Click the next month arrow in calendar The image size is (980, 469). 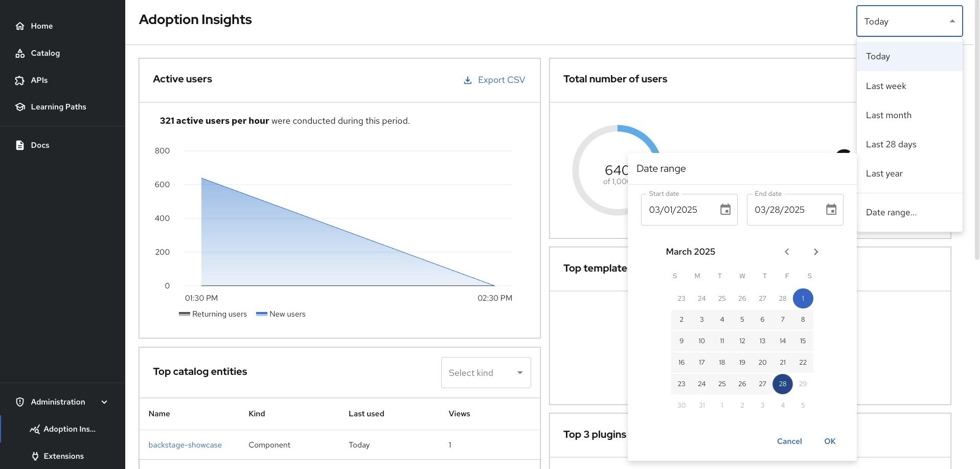(816, 252)
